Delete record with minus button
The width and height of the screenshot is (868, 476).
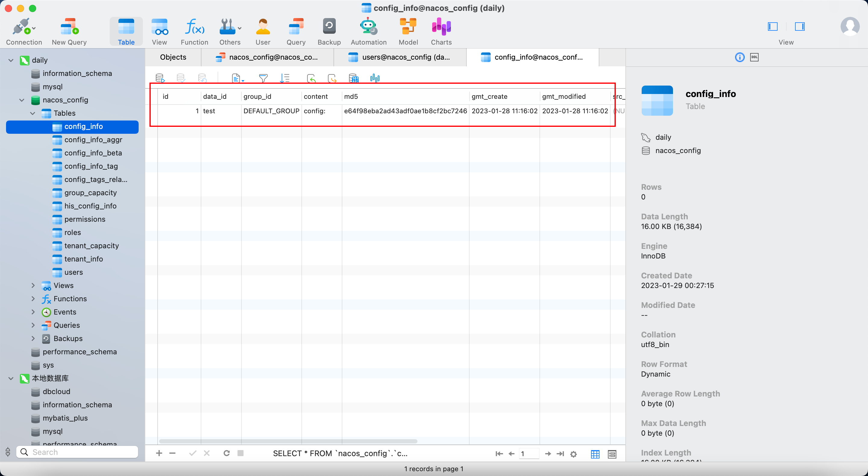tap(172, 453)
